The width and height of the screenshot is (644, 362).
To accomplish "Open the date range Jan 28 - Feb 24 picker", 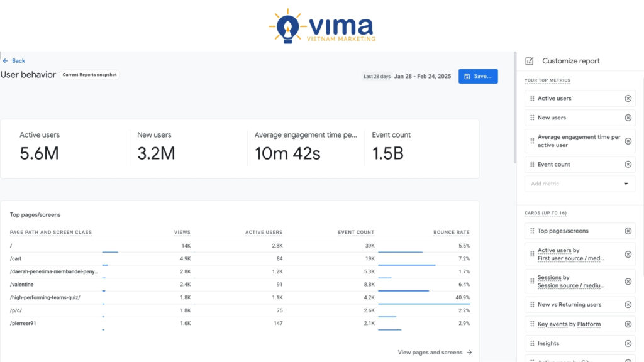I will point(422,76).
